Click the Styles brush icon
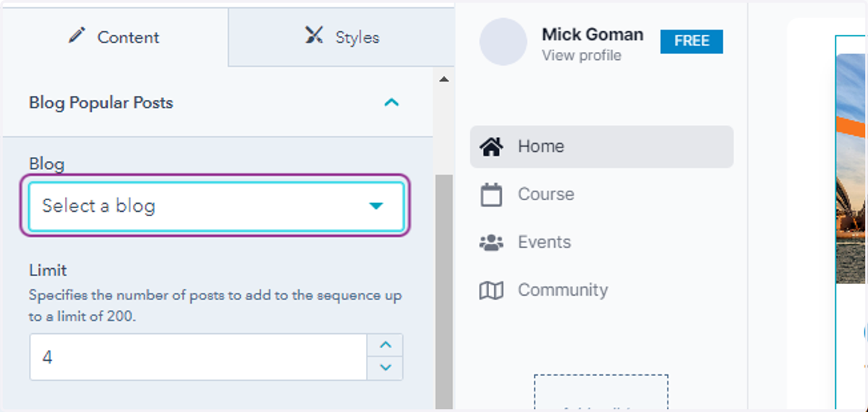Image resolution: width=868 pixels, height=412 pixels. tap(314, 35)
